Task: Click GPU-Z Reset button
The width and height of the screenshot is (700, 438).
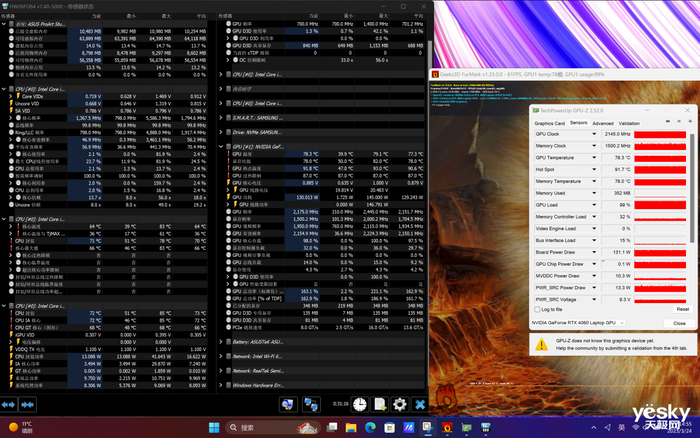Action: pos(683,309)
